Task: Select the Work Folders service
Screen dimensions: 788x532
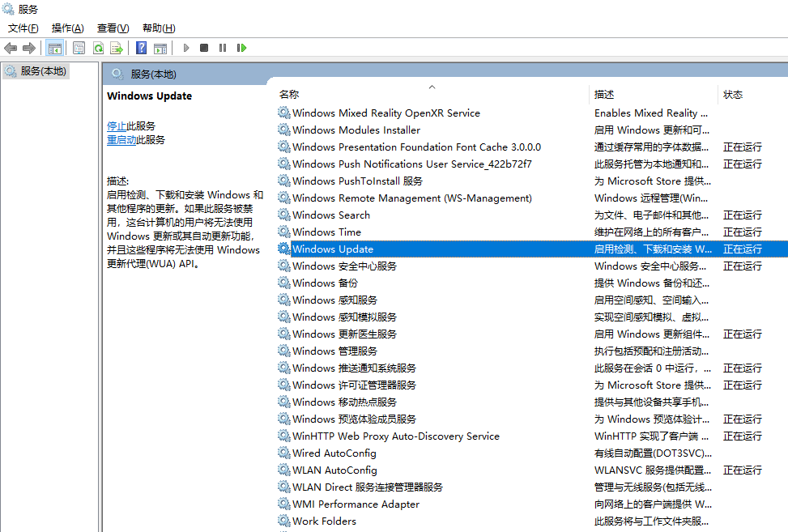Action: pos(532,521)
